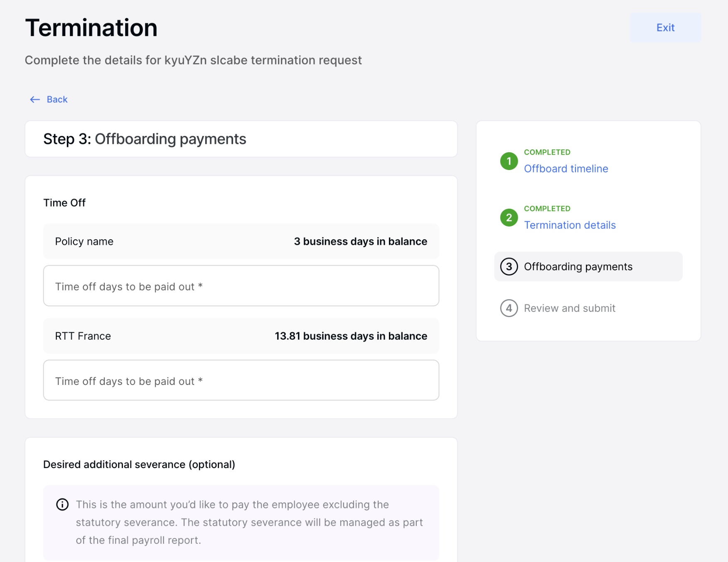The width and height of the screenshot is (728, 562).
Task: Click the 13.81 business days balance text
Action: click(351, 336)
